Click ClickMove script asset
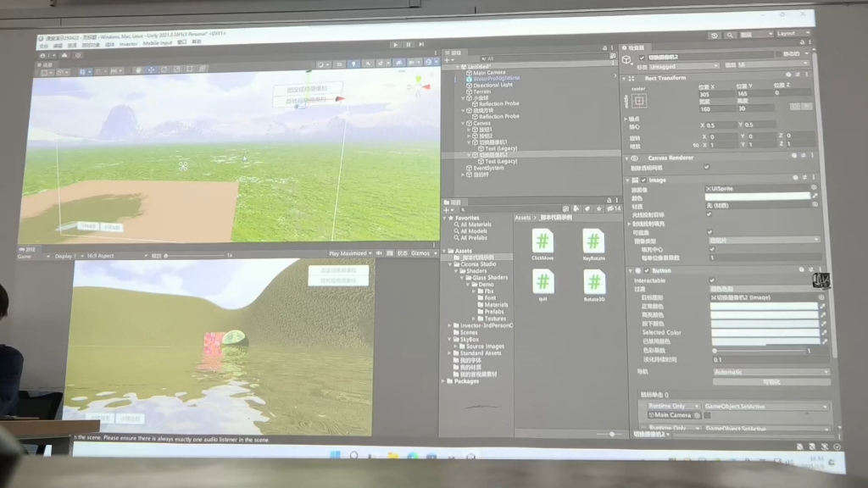Image resolution: width=868 pixels, height=488 pixels. [x=542, y=244]
